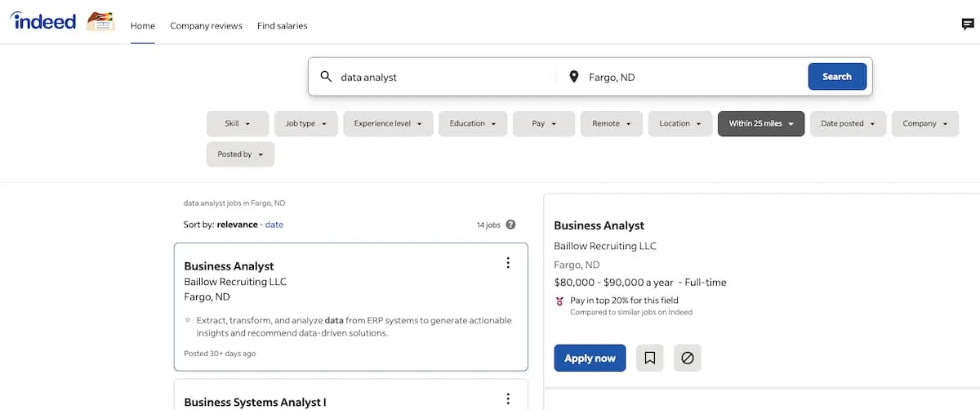Screen dimensions: 980x410
Task: Open Business Systems Analyst I listing
Action: [255, 402]
